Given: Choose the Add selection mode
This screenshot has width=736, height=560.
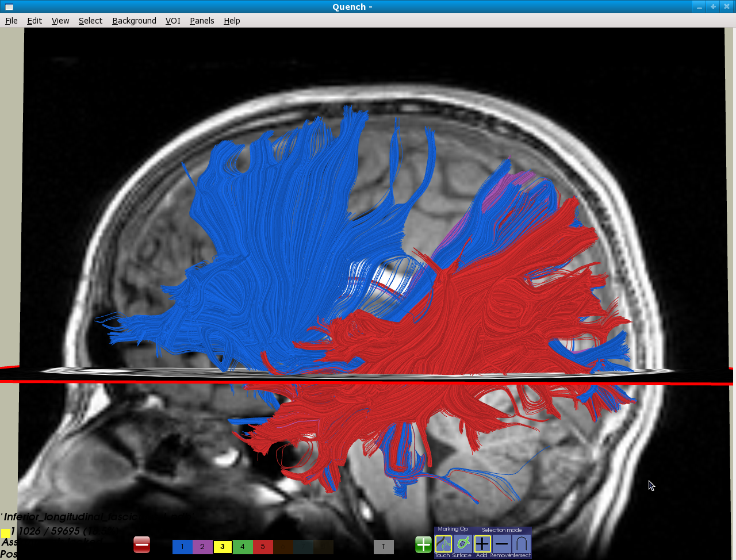Looking at the screenshot, I should (x=482, y=543).
